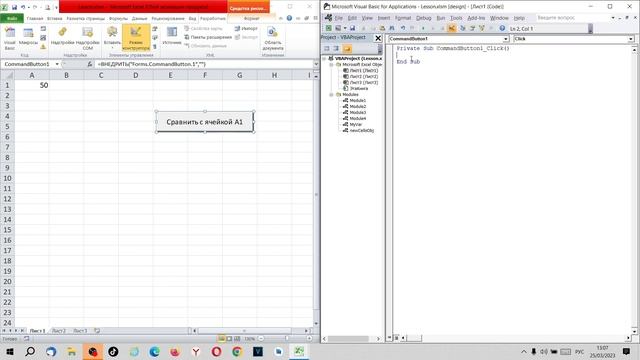Click the Undo icon in VBA toolbar
This screenshot has height=360, width=640.
coord(402,28)
